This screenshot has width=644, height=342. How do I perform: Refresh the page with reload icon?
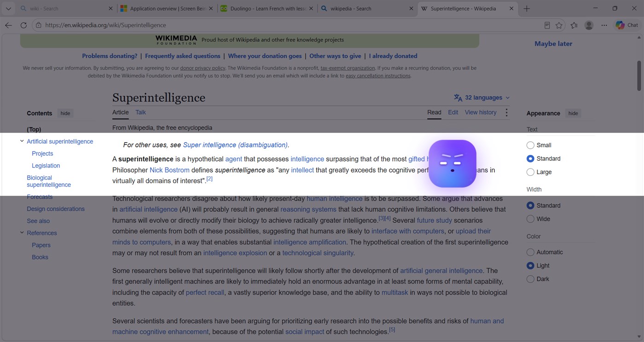click(23, 25)
